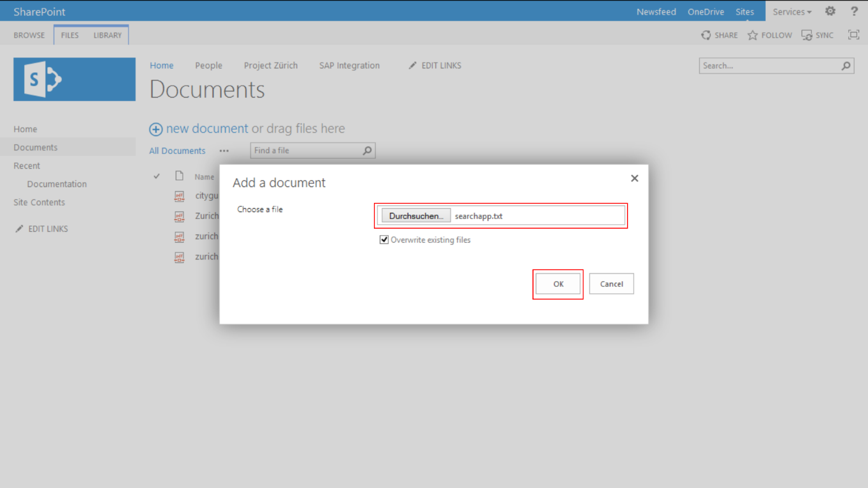The width and height of the screenshot is (868, 488).
Task: Toggle FOLLOW for this site
Action: tap(752, 35)
